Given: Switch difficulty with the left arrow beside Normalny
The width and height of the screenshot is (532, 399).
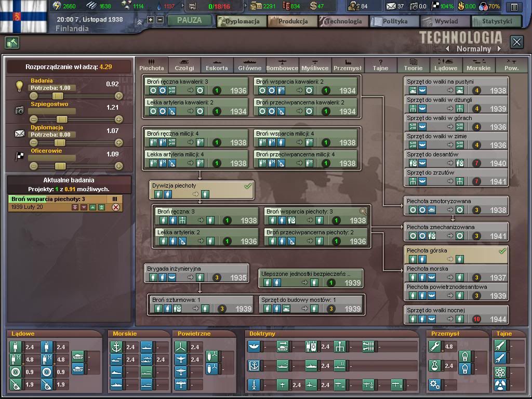Looking at the screenshot, I should tap(448, 49).
